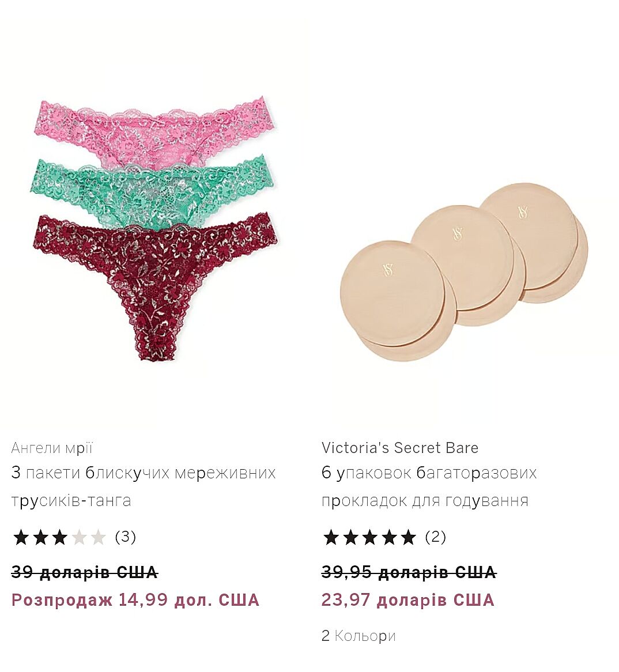
Task: Click the five-star rating of nursing pads
Action: click(x=369, y=537)
